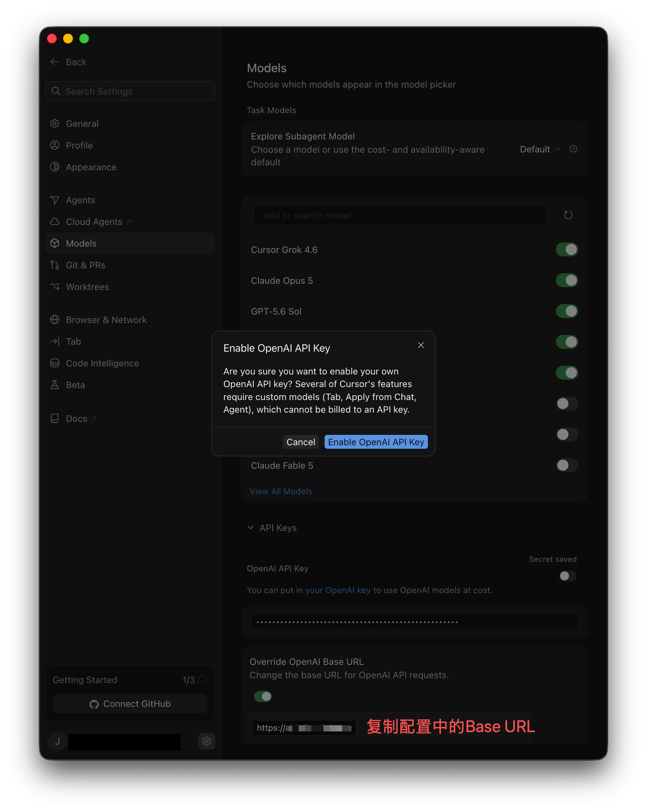Screen dimensions: 647x812
Task: Click the Base URL https field
Action: coord(304,728)
